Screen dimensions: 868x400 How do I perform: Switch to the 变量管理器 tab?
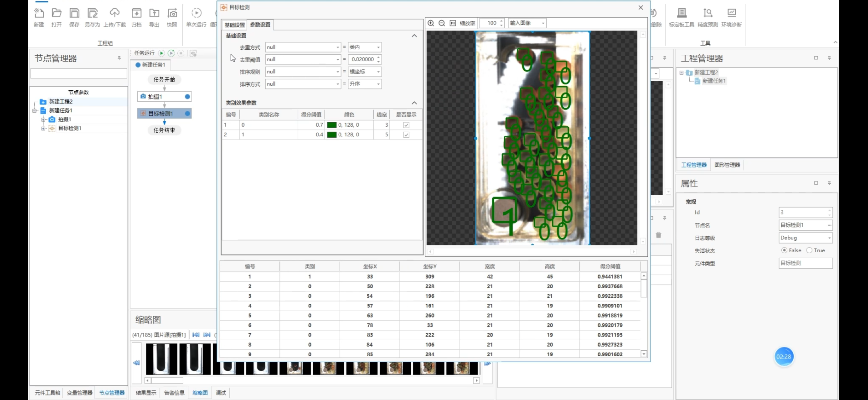click(80, 393)
